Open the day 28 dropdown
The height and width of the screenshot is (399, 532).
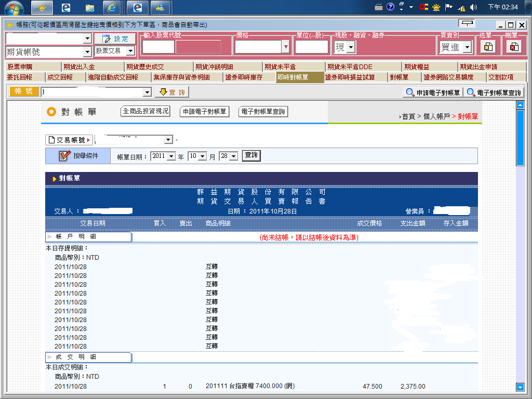(233, 156)
